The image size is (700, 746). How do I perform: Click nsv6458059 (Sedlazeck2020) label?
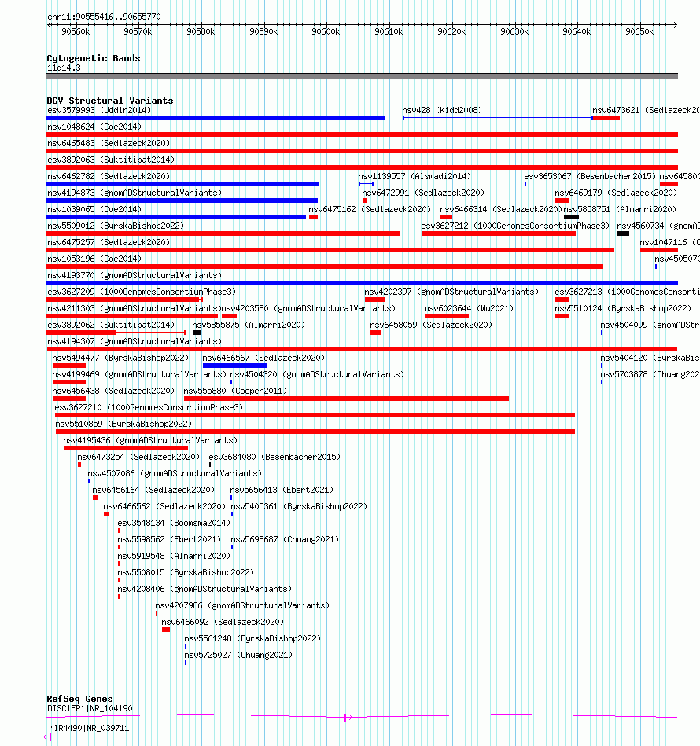coord(431,325)
